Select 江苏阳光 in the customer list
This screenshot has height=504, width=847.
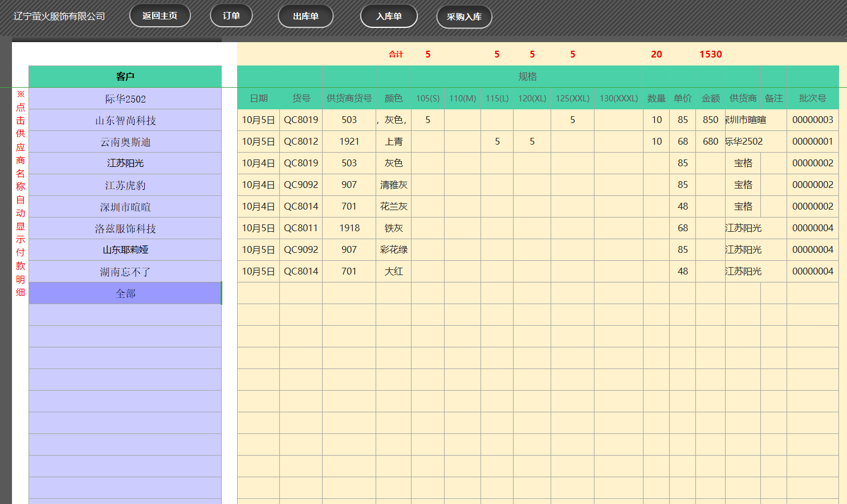click(x=125, y=163)
